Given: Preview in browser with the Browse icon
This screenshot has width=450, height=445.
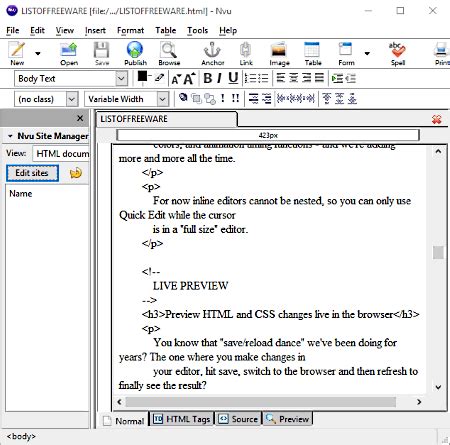Looking at the screenshot, I should tap(169, 53).
